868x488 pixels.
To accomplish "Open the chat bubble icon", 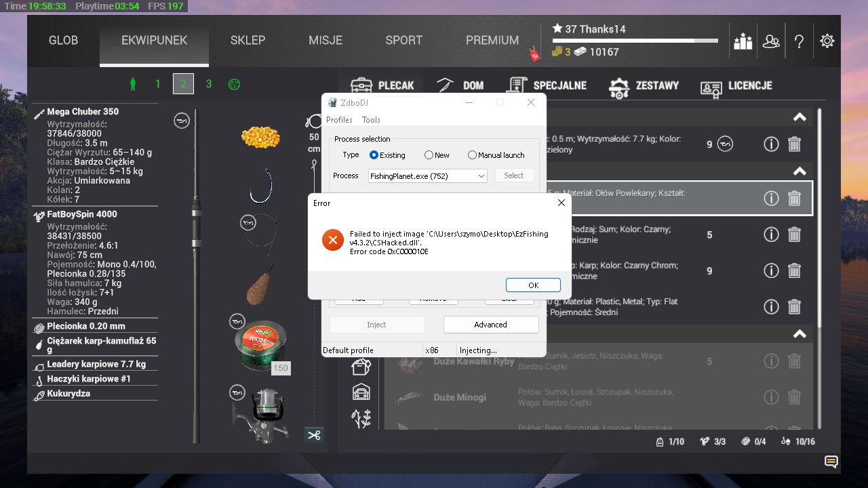I will tap(831, 462).
